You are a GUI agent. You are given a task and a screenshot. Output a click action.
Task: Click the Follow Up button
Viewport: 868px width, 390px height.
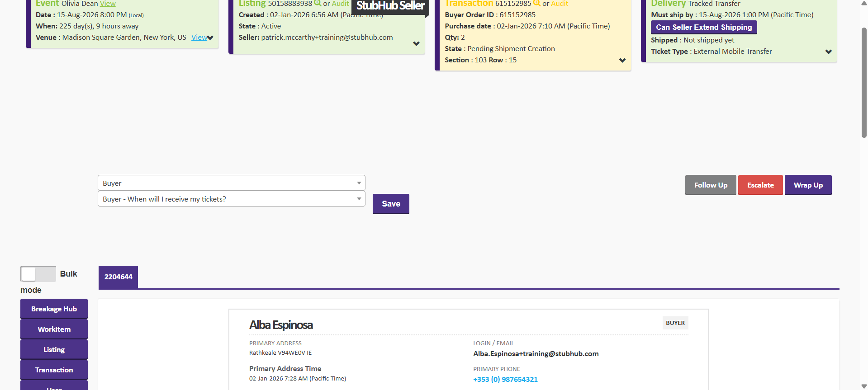coord(710,185)
